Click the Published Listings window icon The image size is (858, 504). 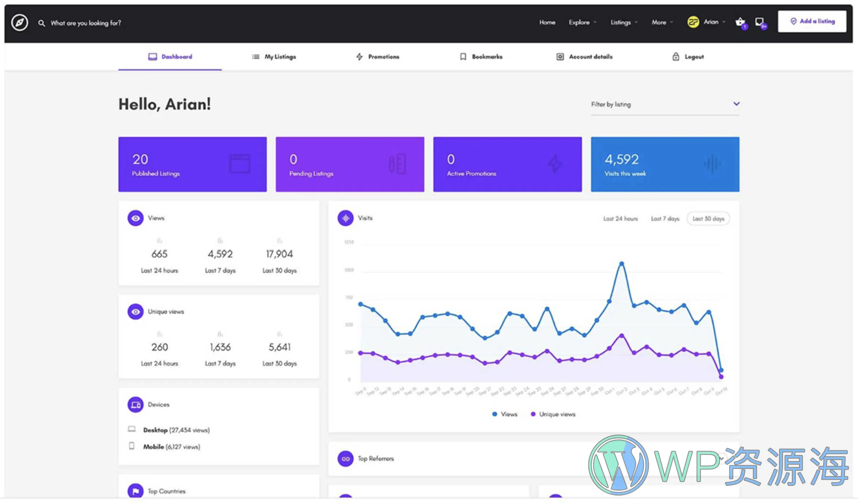[240, 163]
